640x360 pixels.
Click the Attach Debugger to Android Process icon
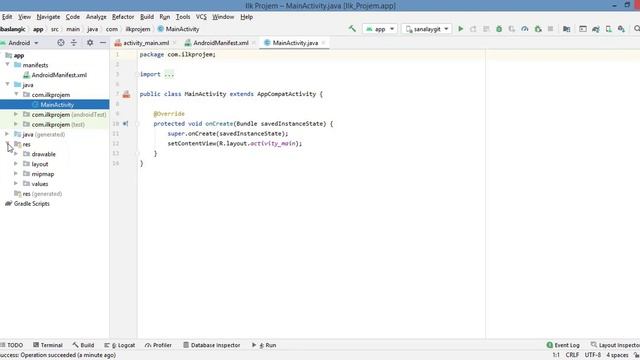(538, 29)
